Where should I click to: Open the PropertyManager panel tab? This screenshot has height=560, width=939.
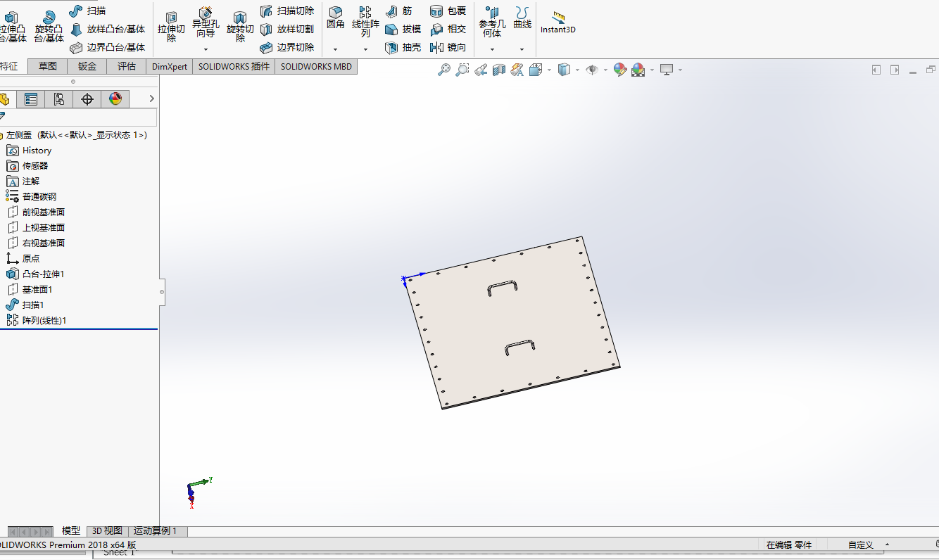point(31,99)
